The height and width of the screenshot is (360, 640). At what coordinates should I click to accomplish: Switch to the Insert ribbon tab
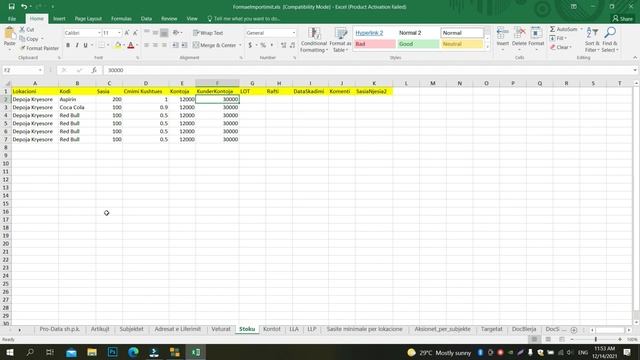59,19
